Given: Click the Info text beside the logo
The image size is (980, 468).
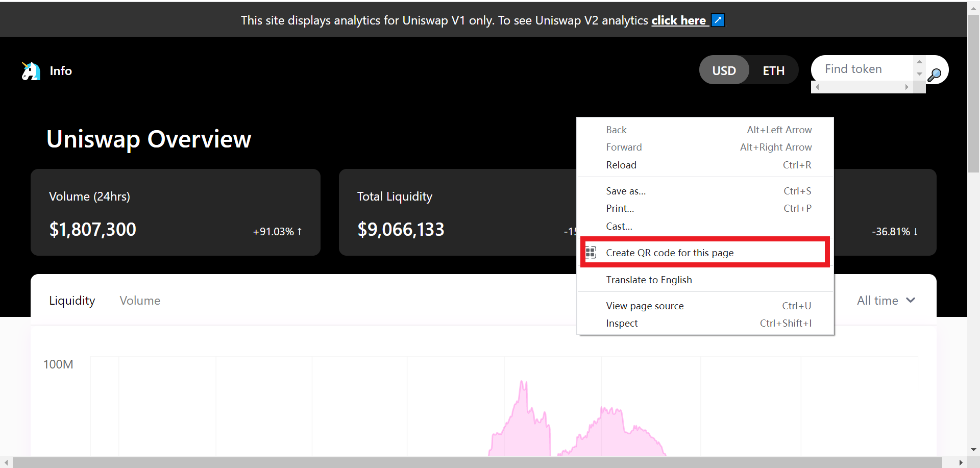Looking at the screenshot, I should click(61, 71).
